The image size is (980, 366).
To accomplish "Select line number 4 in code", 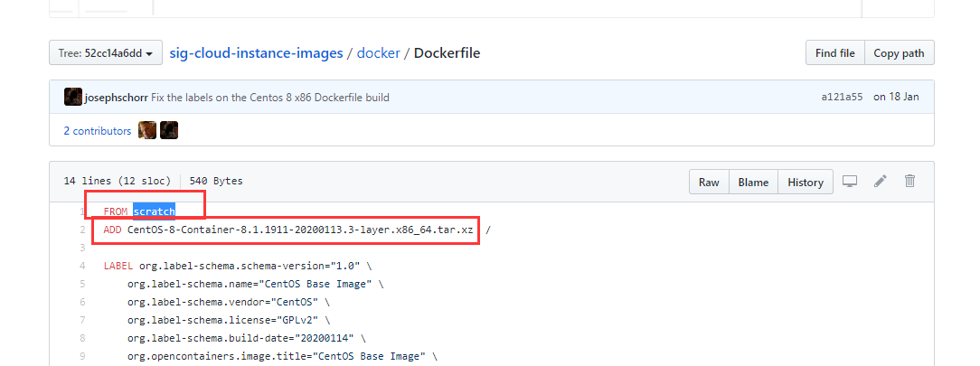I will 82,266.
